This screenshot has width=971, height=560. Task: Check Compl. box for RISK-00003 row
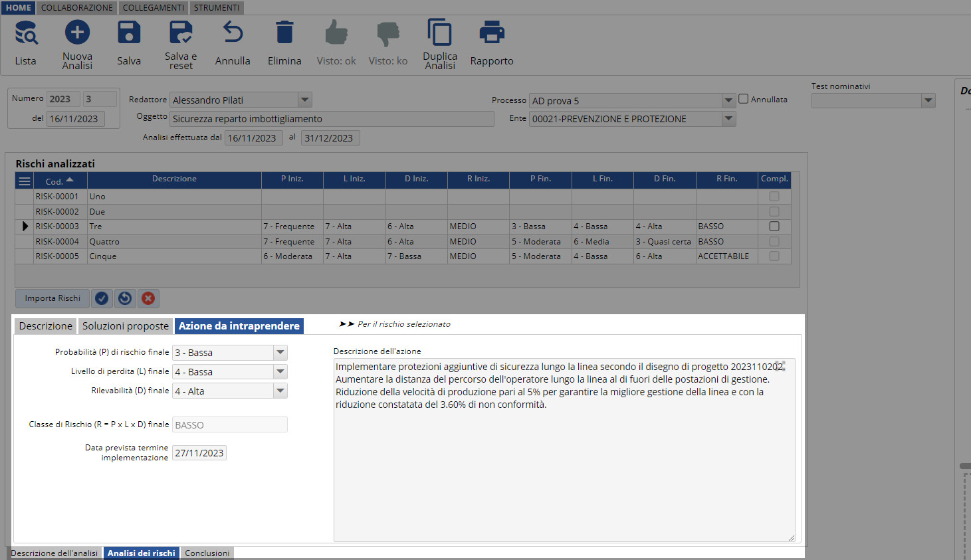click(x=774, y=227)
